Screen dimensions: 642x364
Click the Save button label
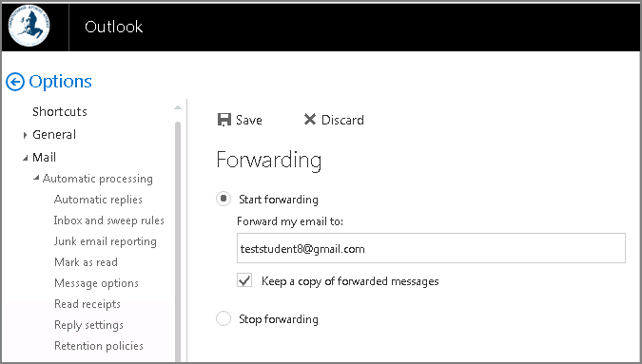(x=249, y=120)
